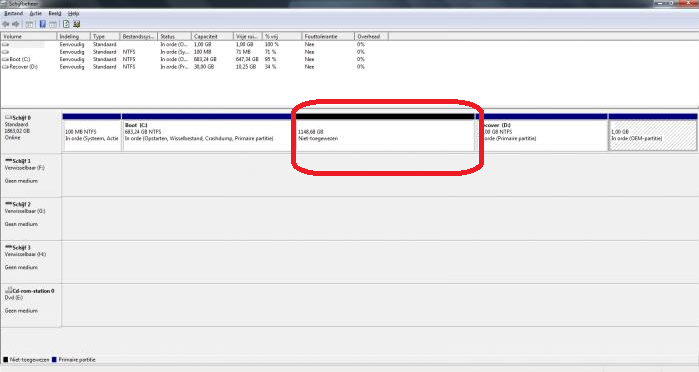Screen dimensions: 699x372
Task: Toggle the console tree pane toolbar icon
Action: pyautogui.click(x=29, y=24)
